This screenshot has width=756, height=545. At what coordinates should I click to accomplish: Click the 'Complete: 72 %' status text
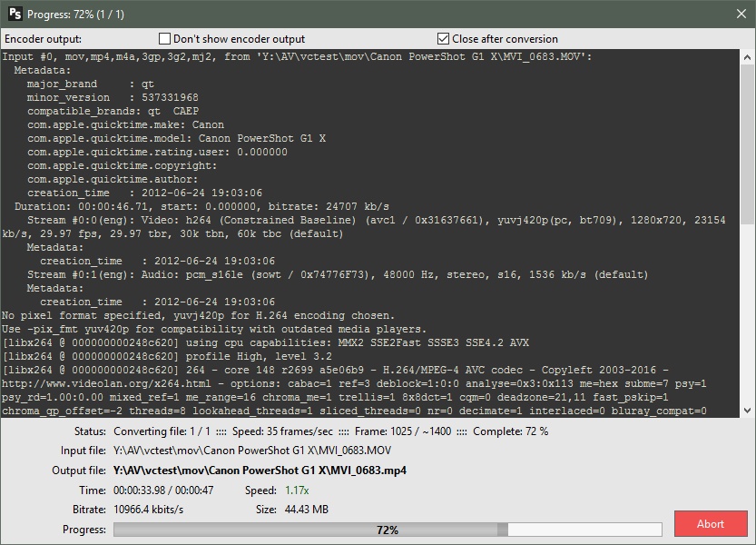click(511, 431)
